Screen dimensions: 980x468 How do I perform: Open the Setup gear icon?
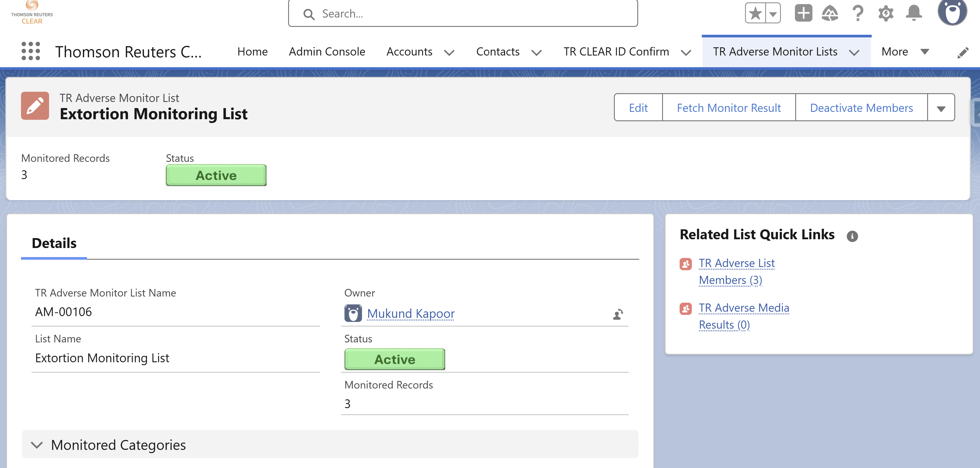(x=886, y=13)
